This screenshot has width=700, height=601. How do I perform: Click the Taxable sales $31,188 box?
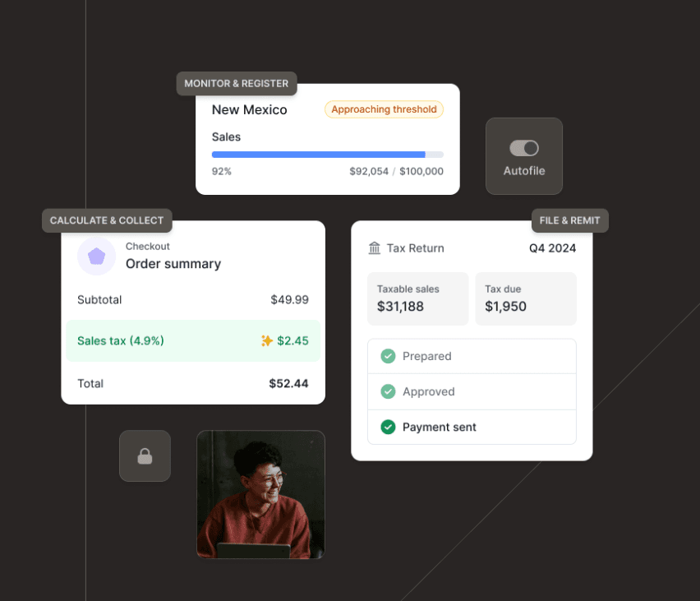[x=417, y=298]
